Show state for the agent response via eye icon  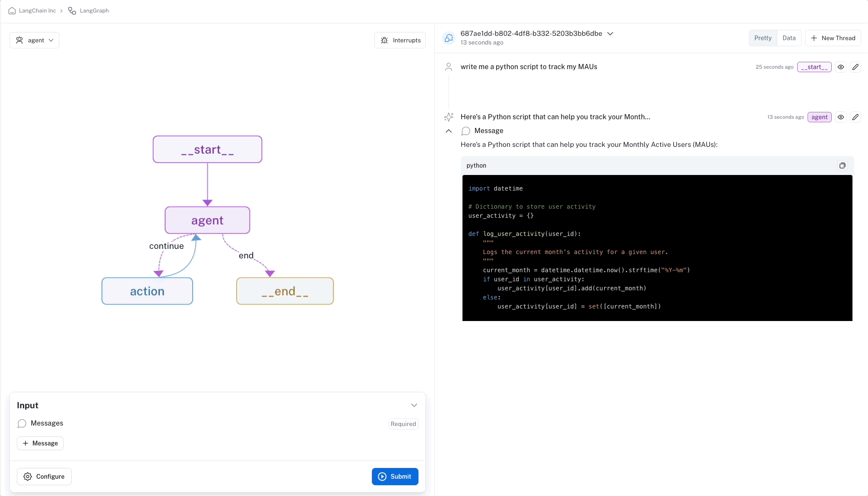(x=840, y=117)
